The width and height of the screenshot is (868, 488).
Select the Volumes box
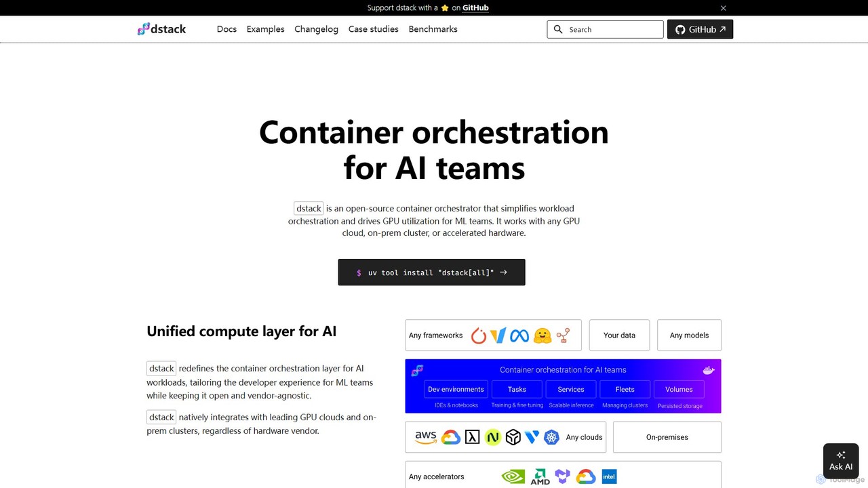coord(679,389)
